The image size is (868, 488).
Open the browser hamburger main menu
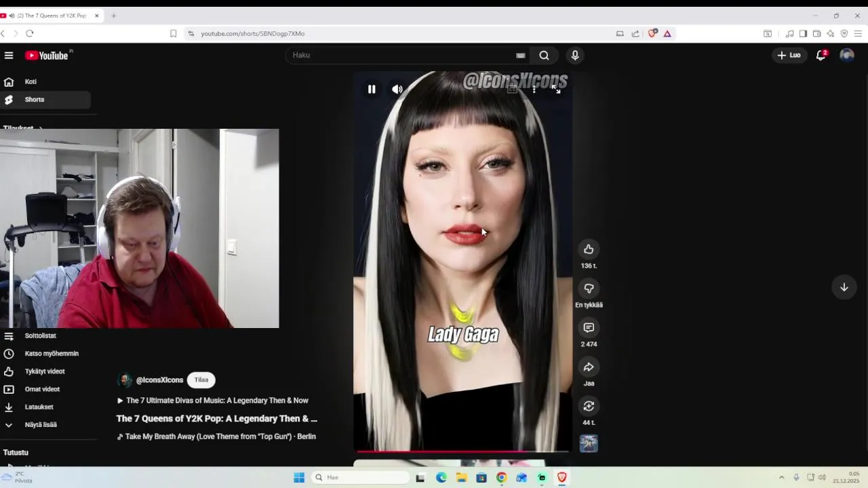point(859,33)
